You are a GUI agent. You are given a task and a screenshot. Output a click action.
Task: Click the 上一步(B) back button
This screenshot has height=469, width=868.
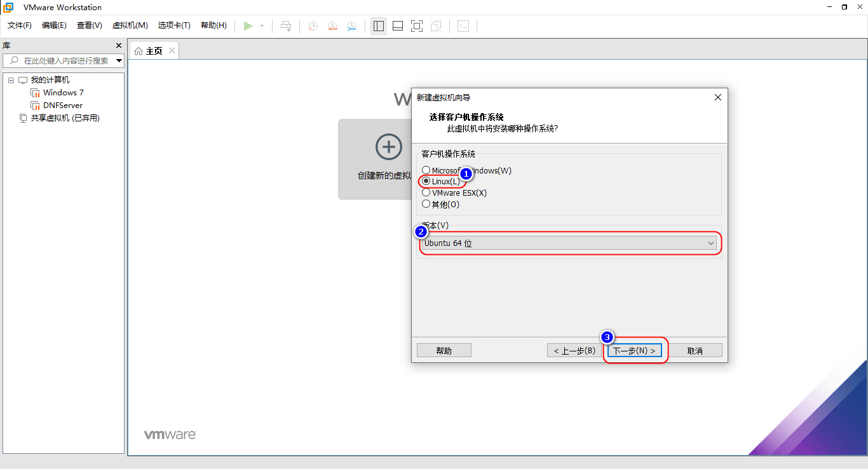(574, 351)
